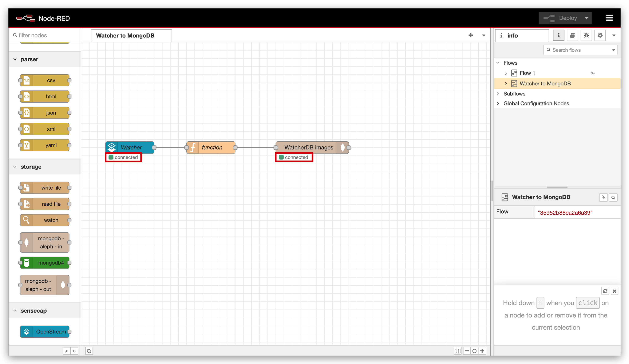Collapse all palette categories double-up arrow
Screen dimensions: 629x364
pyautogui.click(x=67, y=351)
